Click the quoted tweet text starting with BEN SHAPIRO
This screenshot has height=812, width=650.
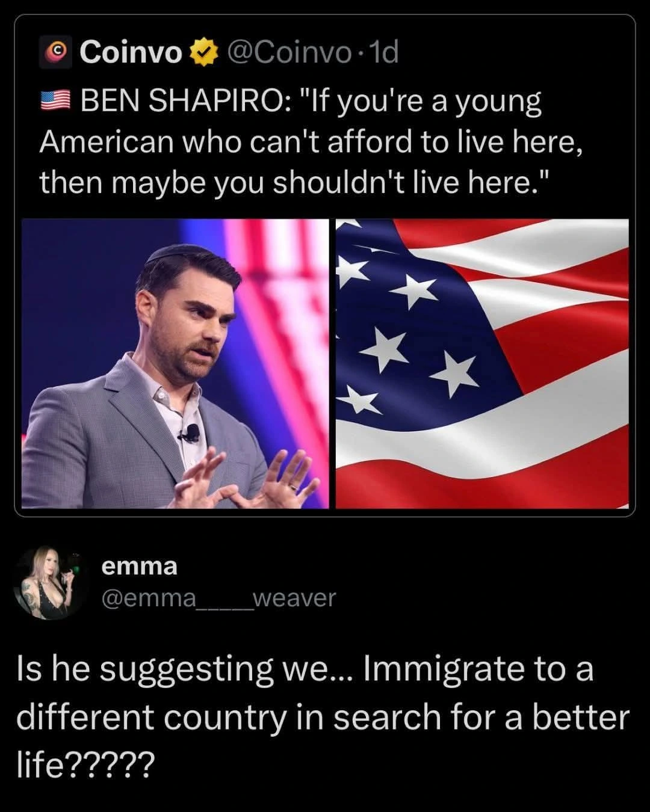pyautogui.click(x=311, y=142)
